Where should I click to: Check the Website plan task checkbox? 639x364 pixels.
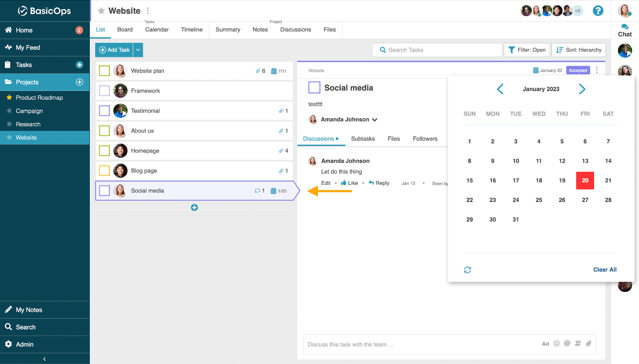[x=104, y=71]
